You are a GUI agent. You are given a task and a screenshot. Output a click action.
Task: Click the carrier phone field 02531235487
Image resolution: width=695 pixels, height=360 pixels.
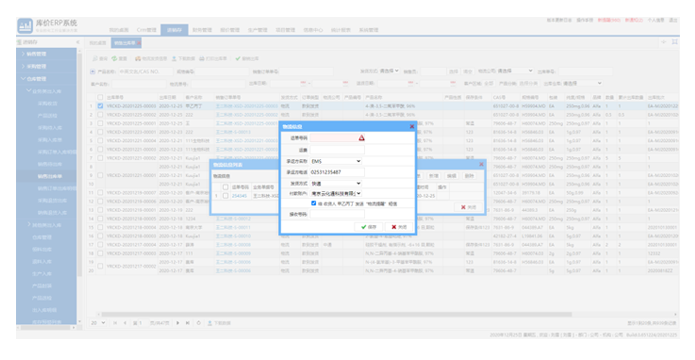click(x=337, y=172)
